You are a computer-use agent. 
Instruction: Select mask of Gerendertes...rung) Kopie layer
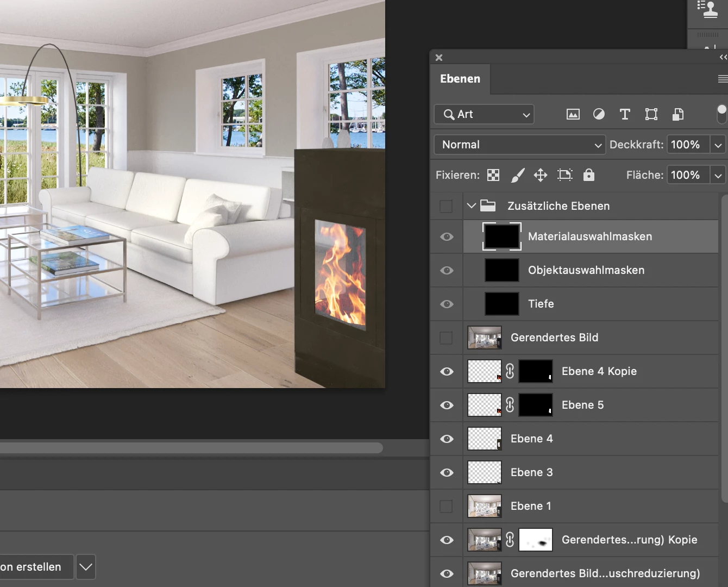[536, 540]
